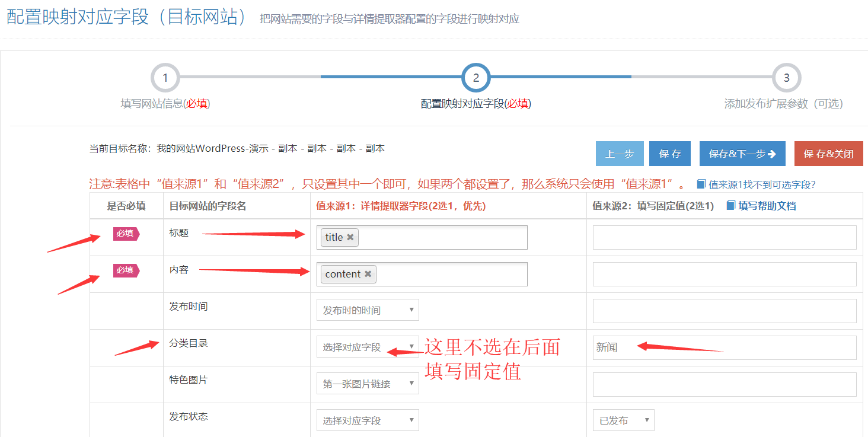Click 保存&关闭 red button
This screenshot has width=868, height=437.
coord(829,154)
